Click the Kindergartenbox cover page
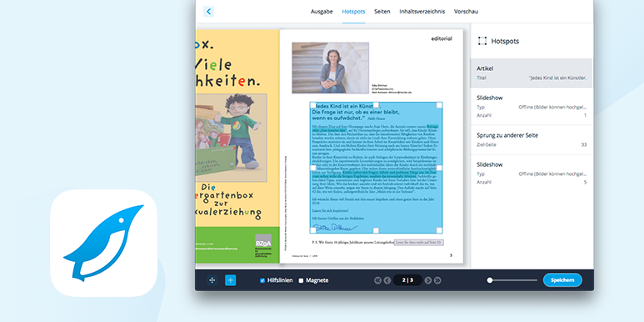The height and width of the screenshot is (322, 644). [x=237, y=146]
